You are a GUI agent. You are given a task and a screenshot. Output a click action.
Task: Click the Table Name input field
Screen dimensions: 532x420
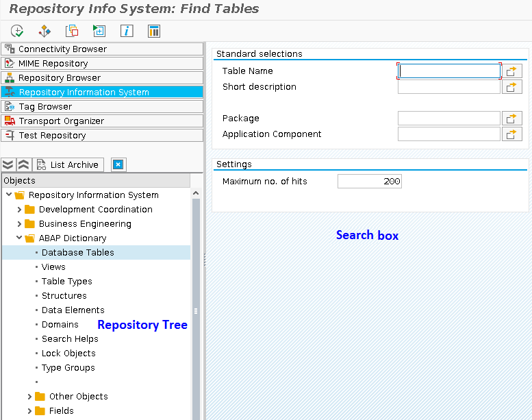pos(449,71)
